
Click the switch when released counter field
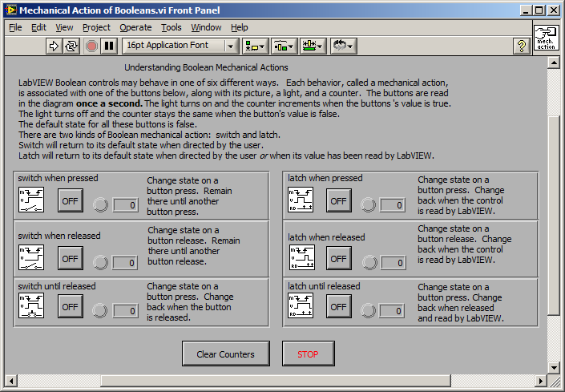point(125,263)
